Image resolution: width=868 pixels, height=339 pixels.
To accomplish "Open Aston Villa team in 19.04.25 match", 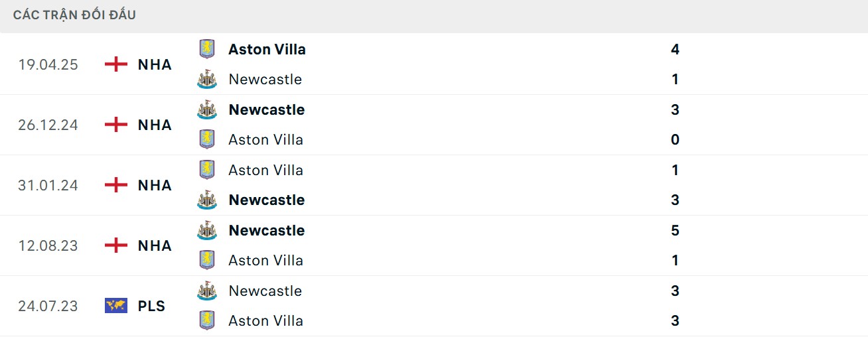I will (267, 49).
